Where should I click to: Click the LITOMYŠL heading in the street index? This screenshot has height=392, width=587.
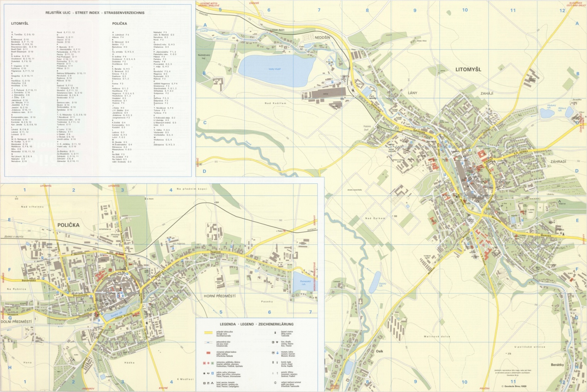click(20, 24)
